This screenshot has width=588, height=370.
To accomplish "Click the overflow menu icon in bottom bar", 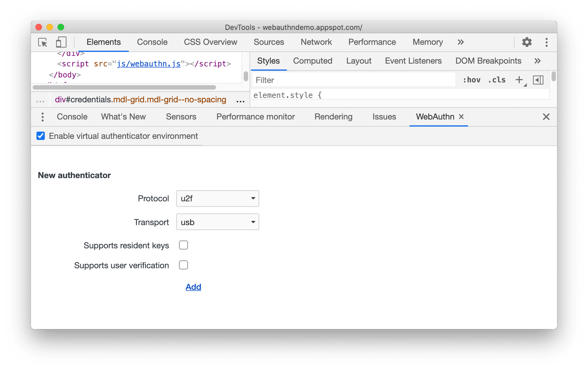I will pyautogui.click(x=43, y=116).
